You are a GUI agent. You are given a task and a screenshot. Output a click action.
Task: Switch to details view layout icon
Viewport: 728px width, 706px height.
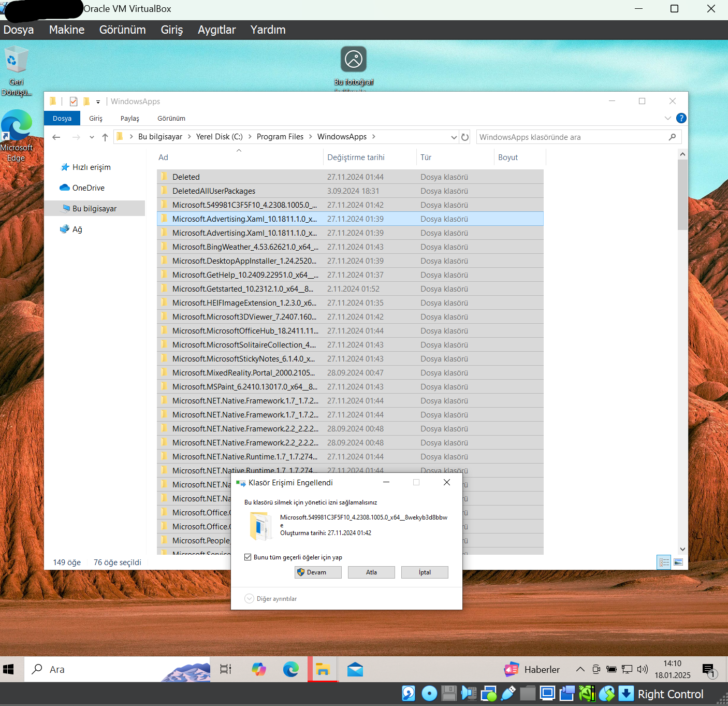(x=664, y=562)
